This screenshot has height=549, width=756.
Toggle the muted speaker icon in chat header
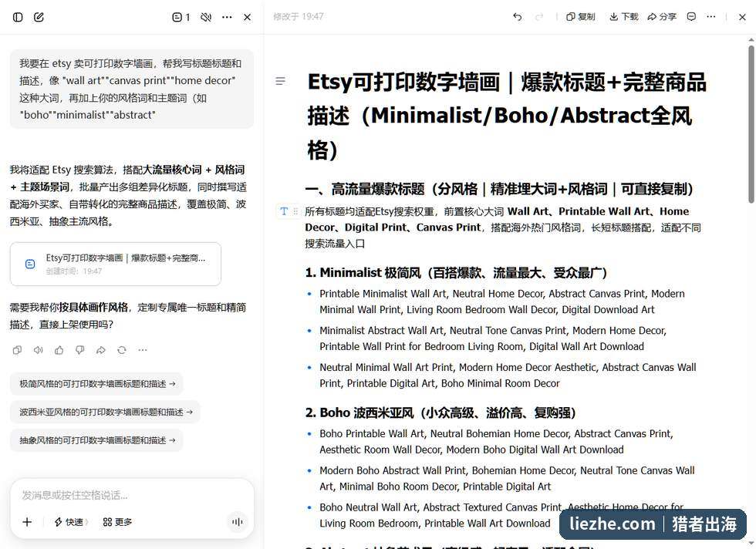tap(206, 18)
